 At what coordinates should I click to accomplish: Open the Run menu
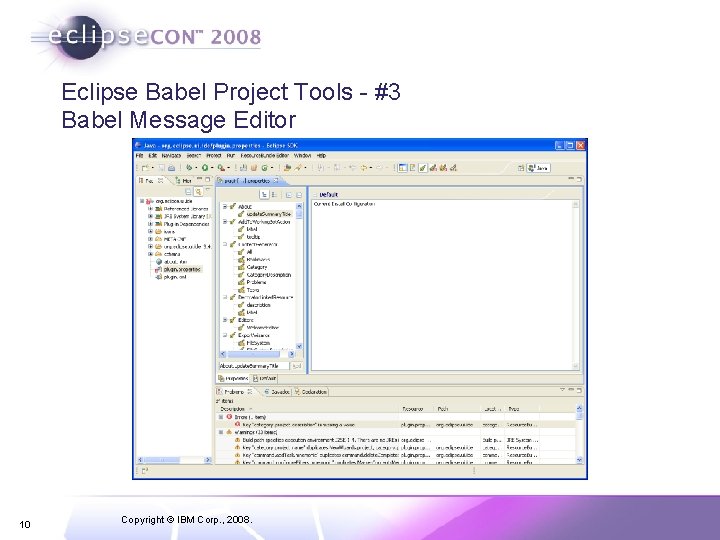[231, 156]
